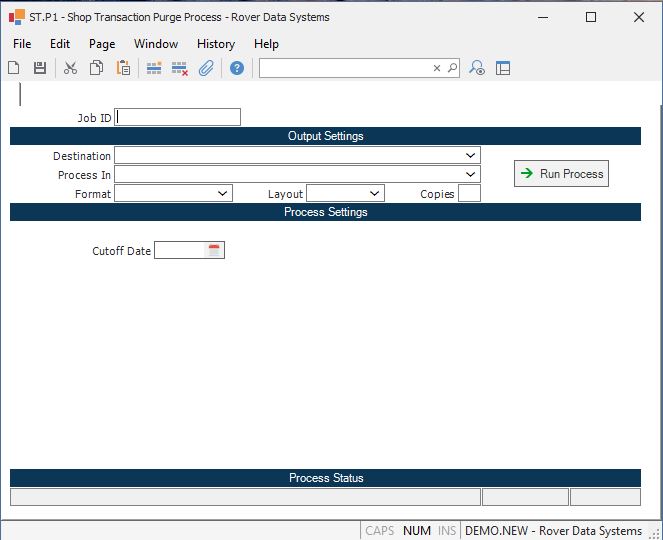Expand the Process In dropdown

(470, 175)
